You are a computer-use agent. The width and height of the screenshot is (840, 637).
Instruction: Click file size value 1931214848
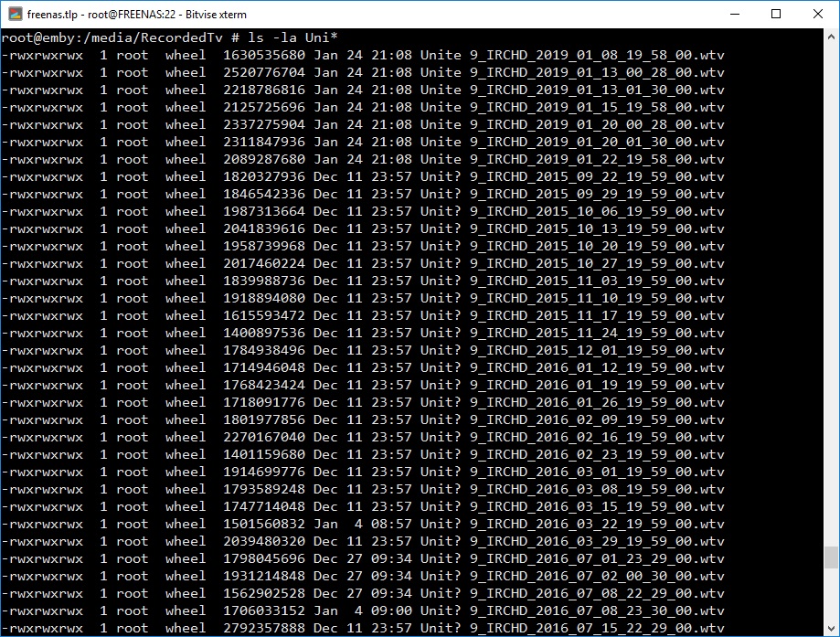coord(264,576)
